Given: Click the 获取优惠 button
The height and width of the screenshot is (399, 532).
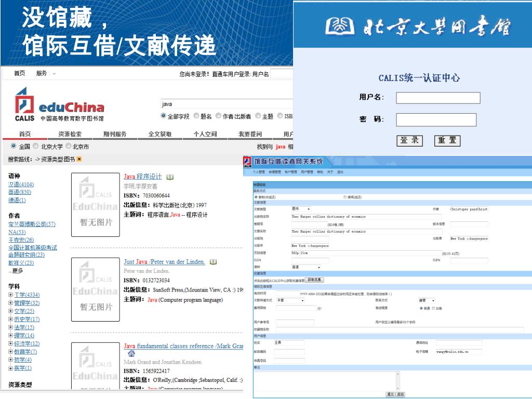Looking at the screenshot, I should [314, 280].
